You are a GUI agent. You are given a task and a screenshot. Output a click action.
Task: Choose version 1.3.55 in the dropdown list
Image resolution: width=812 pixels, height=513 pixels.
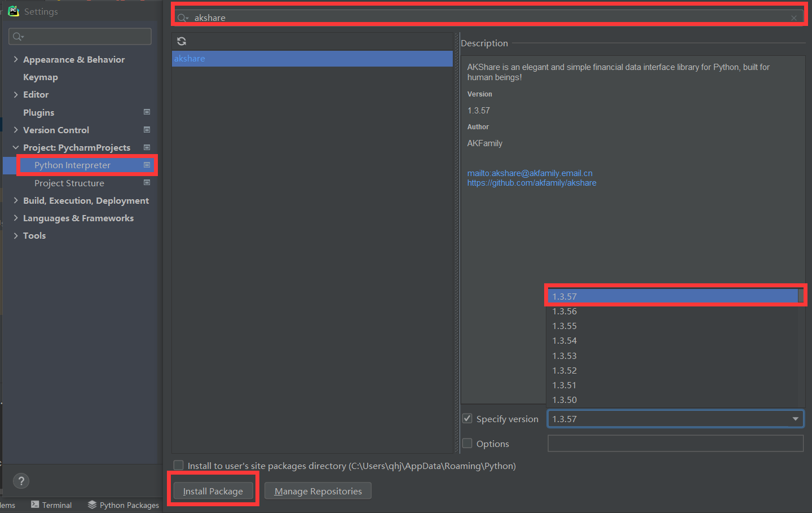tap(672, 326)
